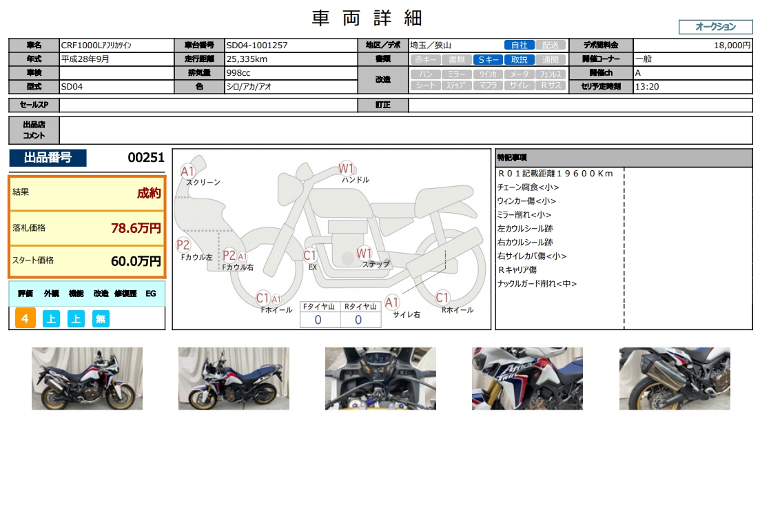Click the W1 marker for ステップ
The width and height of the screenshot is (760, 532).
coord(364,253)
